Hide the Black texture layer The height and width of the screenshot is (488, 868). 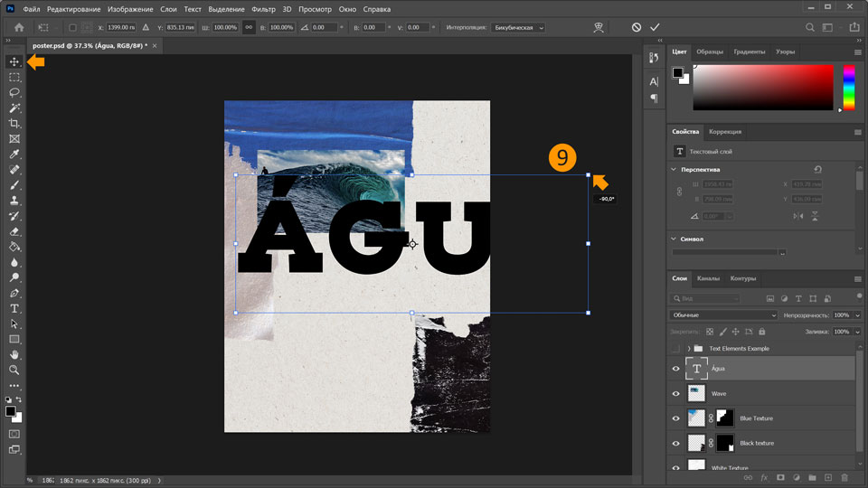pyautogui.click(x=676, y=443)
